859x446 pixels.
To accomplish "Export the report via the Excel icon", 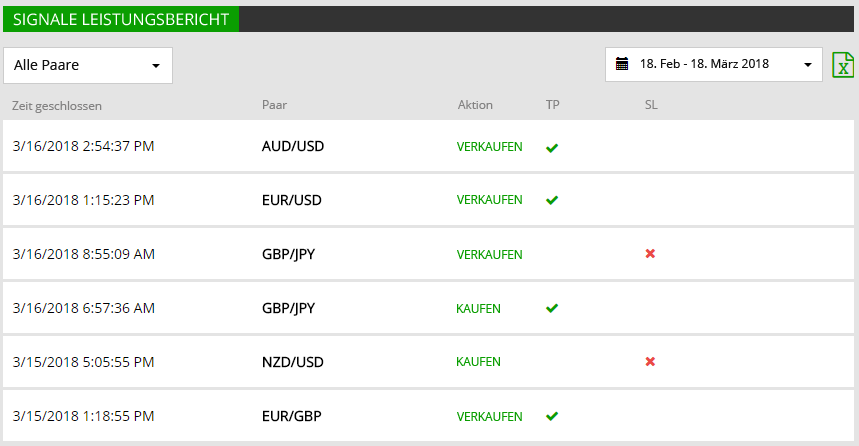I will [x=843, y=65].
